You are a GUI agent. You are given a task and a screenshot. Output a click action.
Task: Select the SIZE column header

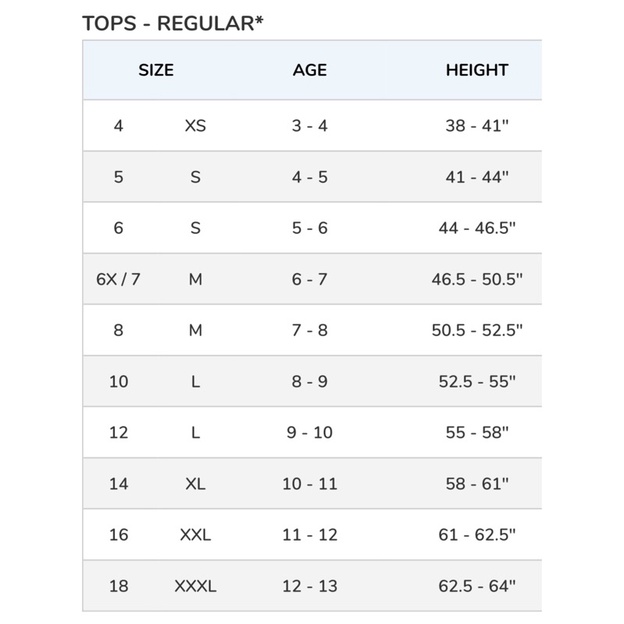[156, 70]
